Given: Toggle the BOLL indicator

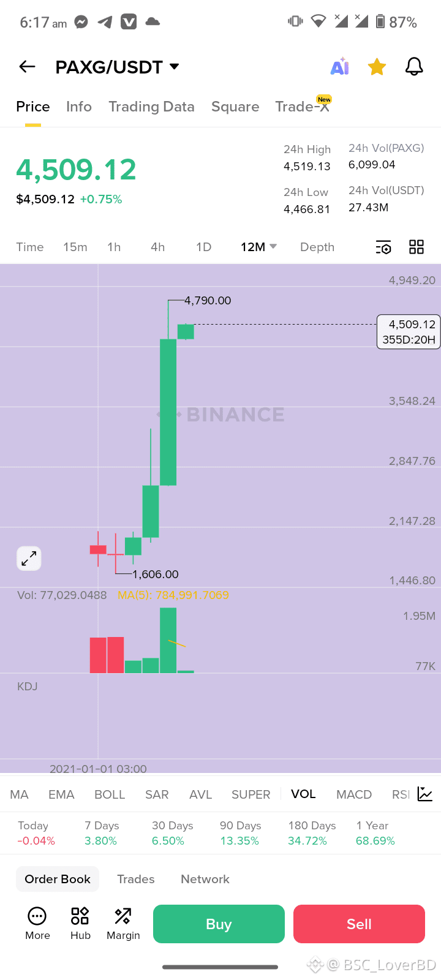Looking at the screenshot, I should pos(110,794).
